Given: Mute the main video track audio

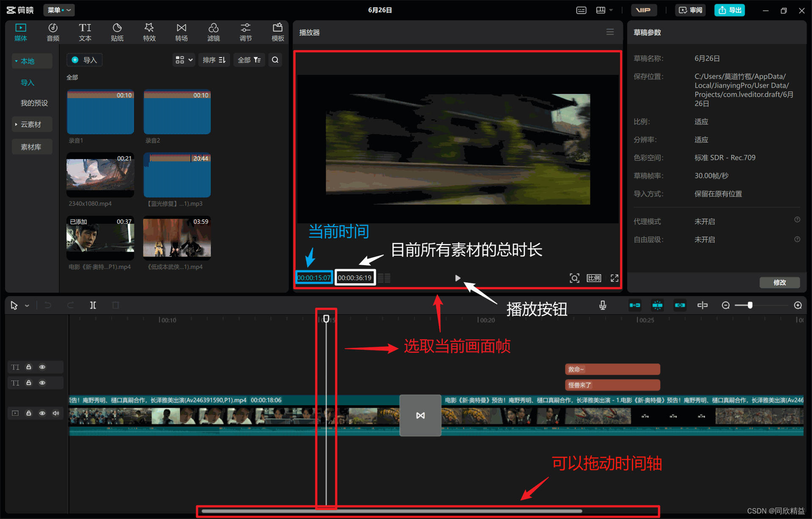Looking at the screenshot, I should point(56,413).
